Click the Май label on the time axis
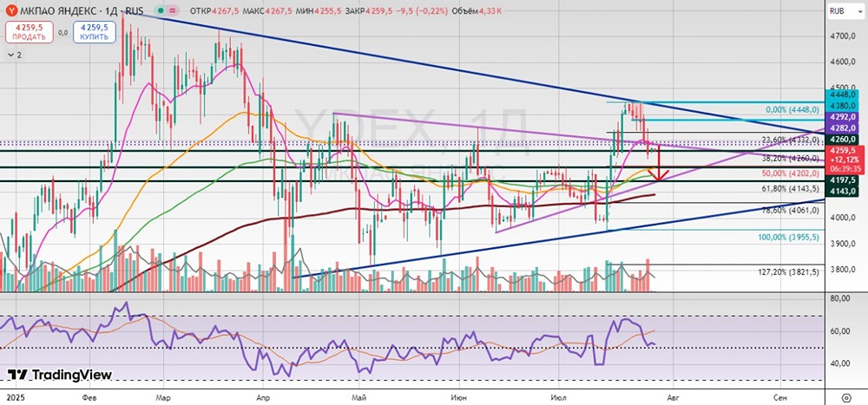The height and width of the screenshot is (405, 868). pyautogui.click(x=360, y=397)
